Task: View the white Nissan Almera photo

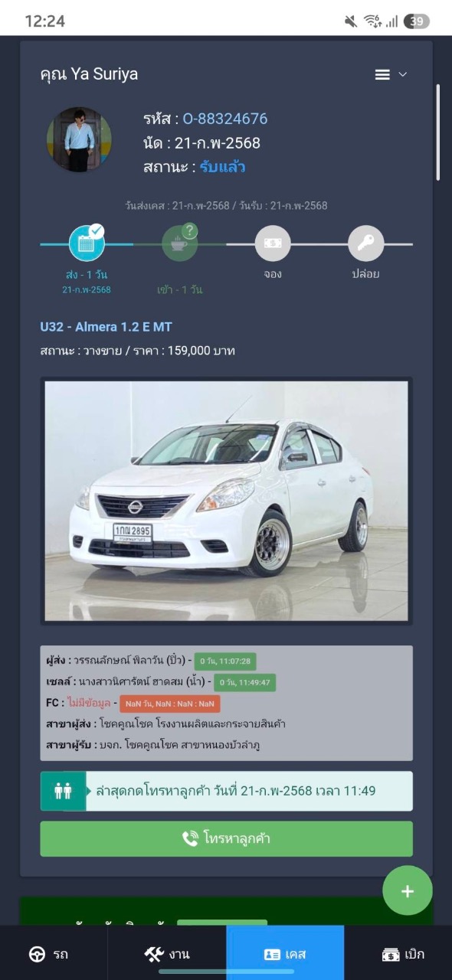Action: [x=226, y=501]
